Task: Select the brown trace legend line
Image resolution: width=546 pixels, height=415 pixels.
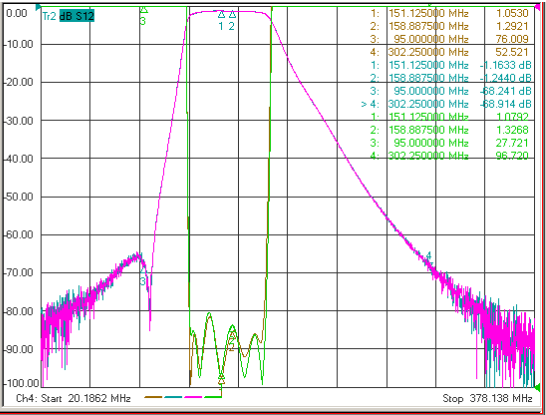Action: coord(154,397)
